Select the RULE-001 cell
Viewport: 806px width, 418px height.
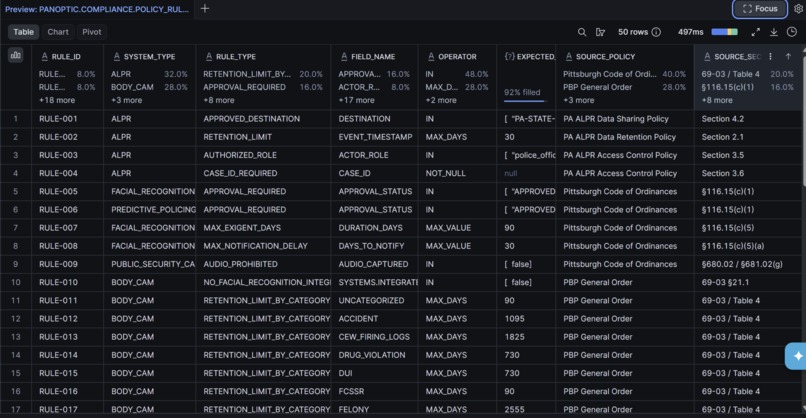point(67,119)
